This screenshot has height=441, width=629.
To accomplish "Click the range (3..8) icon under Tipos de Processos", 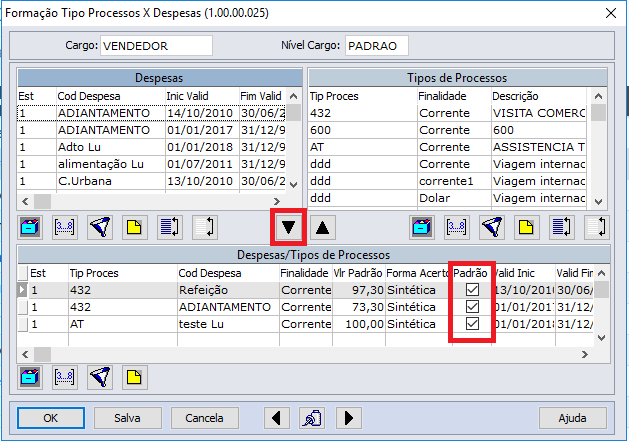I will click(x=457, y=228).
